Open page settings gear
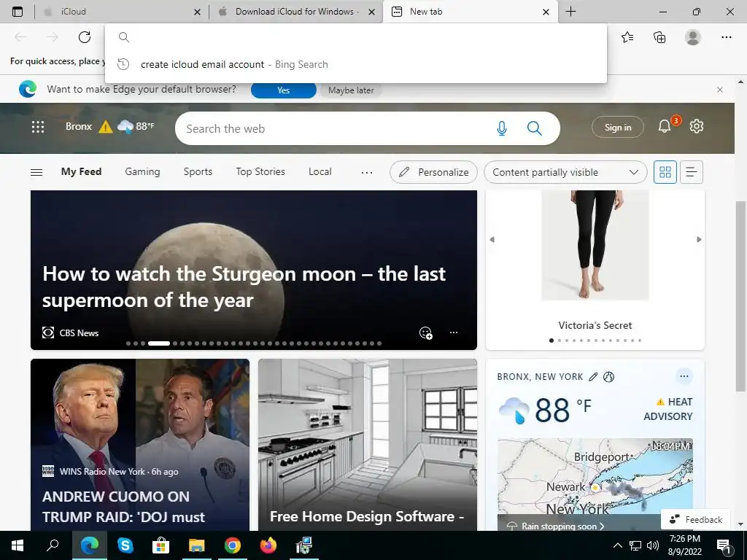Image resolution: width=747 pixels, height=560 pixels. (x=697, y=126)
